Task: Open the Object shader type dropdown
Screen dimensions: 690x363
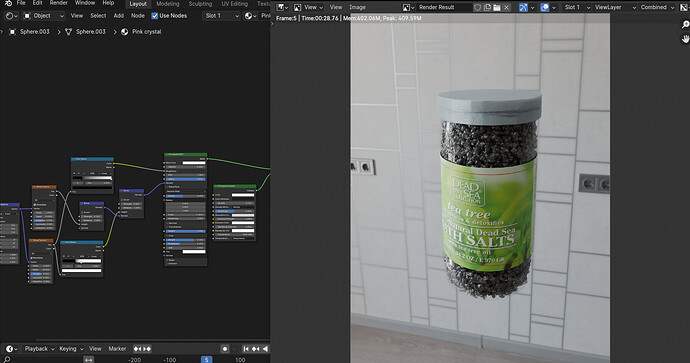Action: pyautogui.click(x=44, y=16)
